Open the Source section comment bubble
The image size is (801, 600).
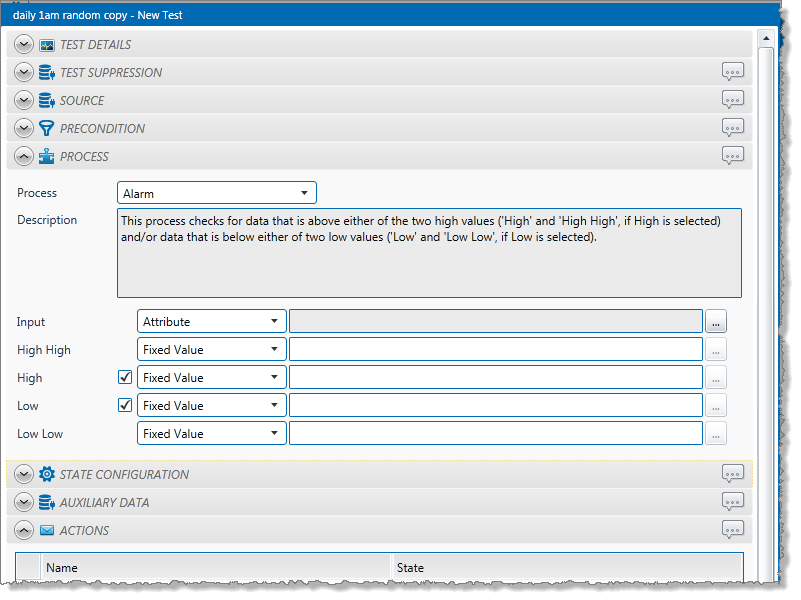pos(733,100)
